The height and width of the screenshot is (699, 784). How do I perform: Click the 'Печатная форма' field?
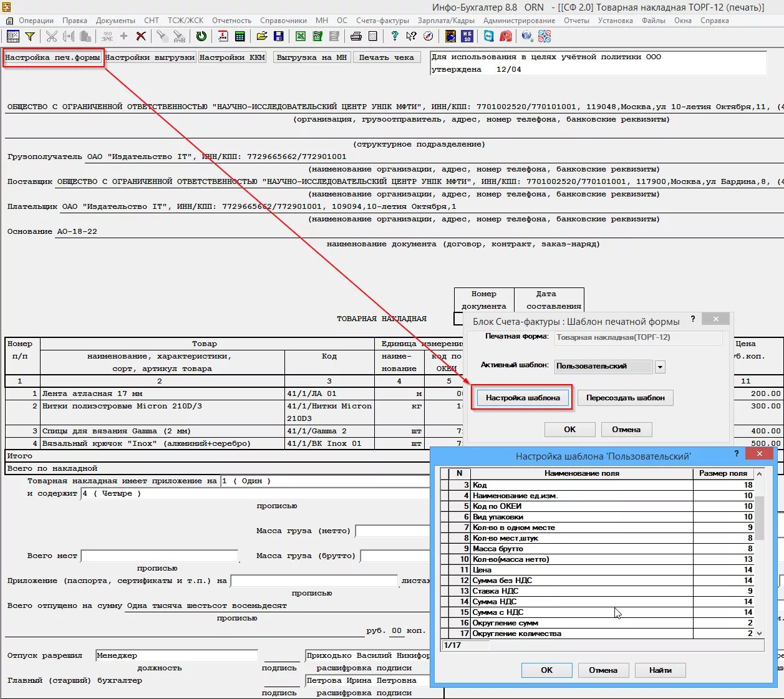pyautogui.click(x=639, y=337)
